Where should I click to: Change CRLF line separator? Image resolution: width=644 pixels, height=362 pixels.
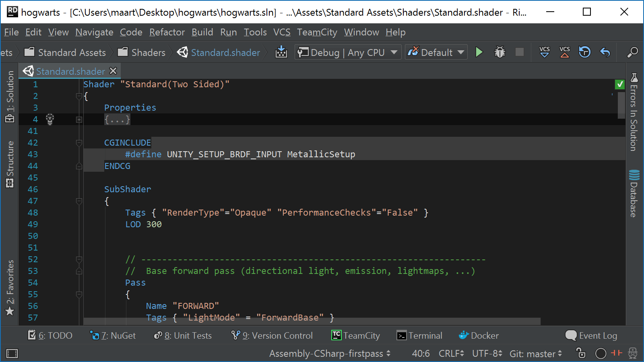coord(451,354)
